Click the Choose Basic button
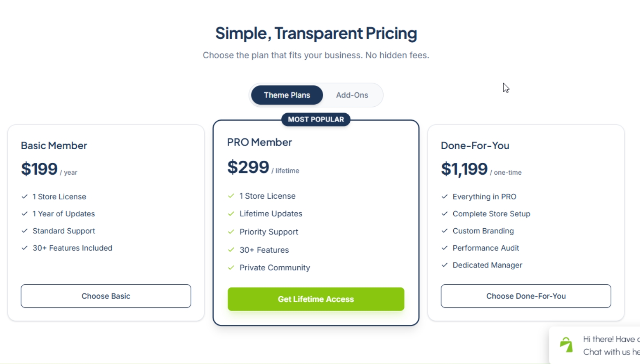 point(106,296)
